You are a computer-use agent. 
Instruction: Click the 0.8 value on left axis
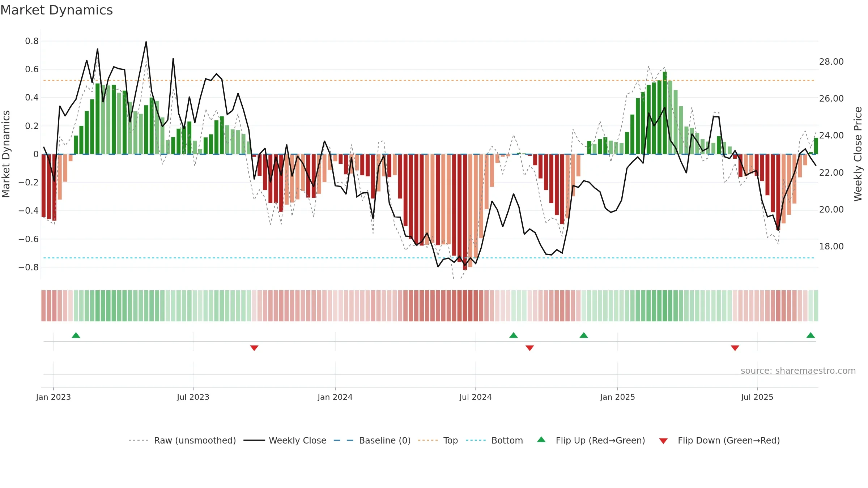[x=32, y=41]
